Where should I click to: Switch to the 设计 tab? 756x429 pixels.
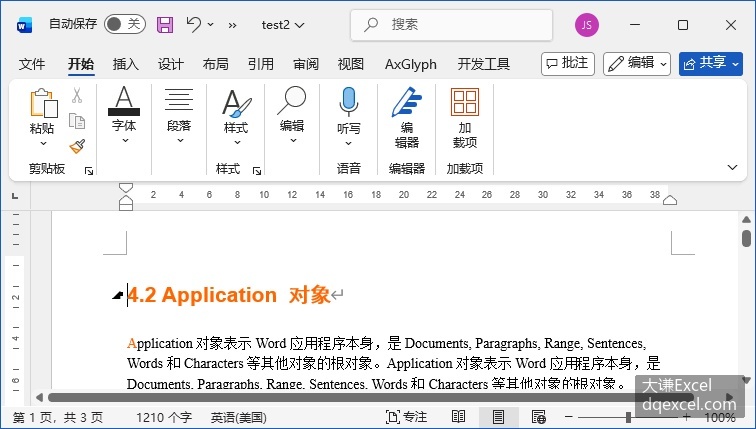171,64
